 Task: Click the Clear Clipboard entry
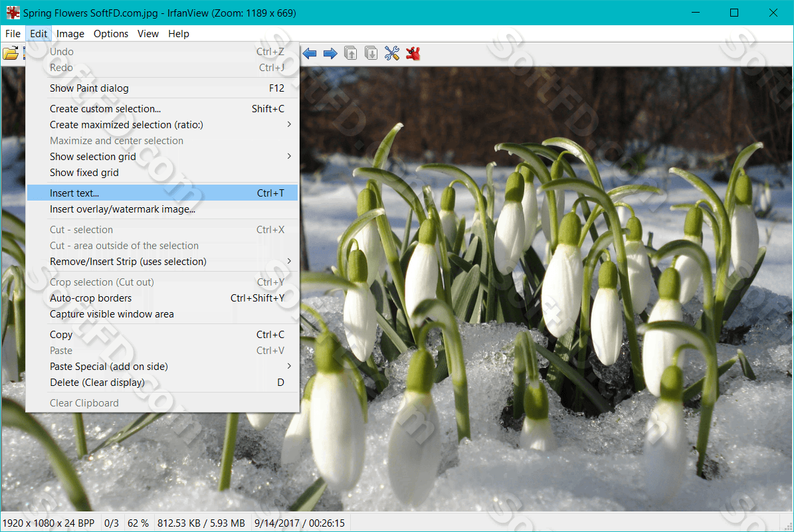(163, 403)
